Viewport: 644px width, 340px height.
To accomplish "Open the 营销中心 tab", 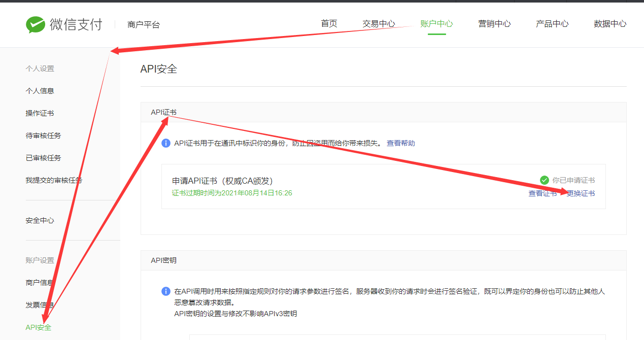I will point(494,24).
